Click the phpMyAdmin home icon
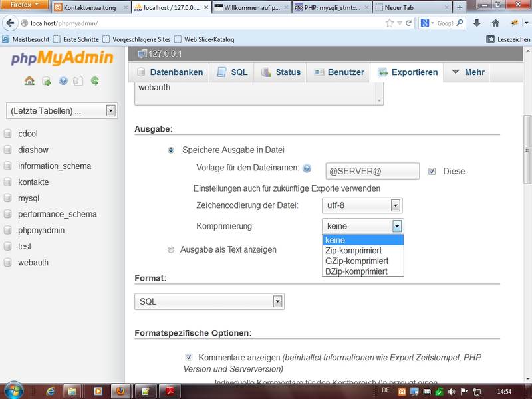The image size is (532, 399). (x=29, y=81)
